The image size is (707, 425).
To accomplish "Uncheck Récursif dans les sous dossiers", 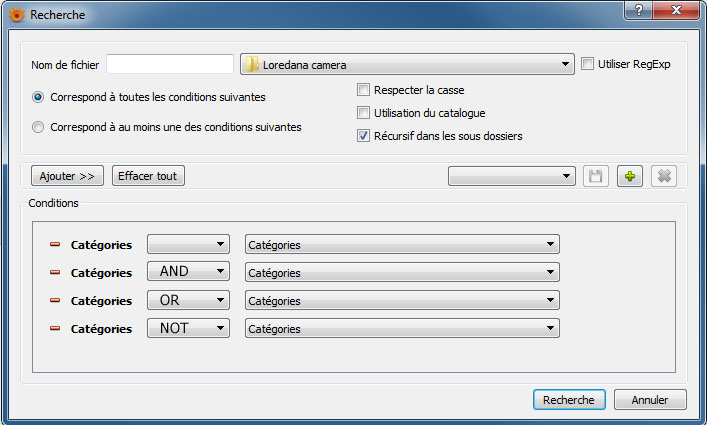I will click(x=364, y=136).
